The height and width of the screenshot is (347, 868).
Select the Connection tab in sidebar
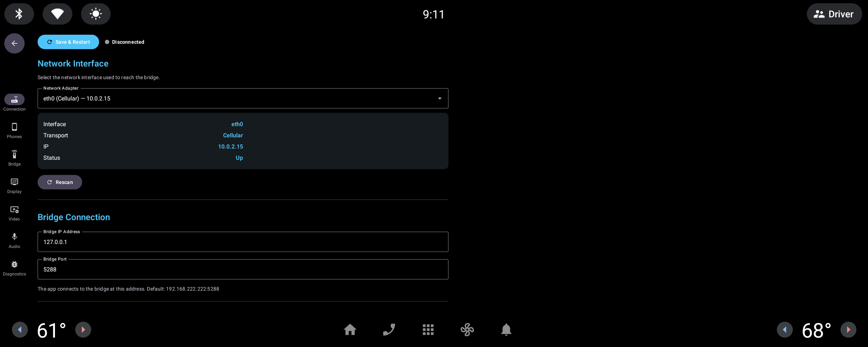point(14,103)
